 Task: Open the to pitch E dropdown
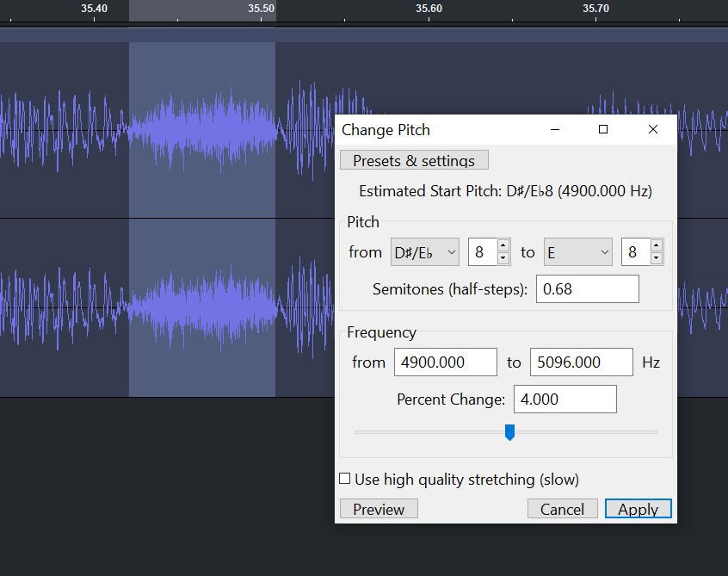[578, 252]
